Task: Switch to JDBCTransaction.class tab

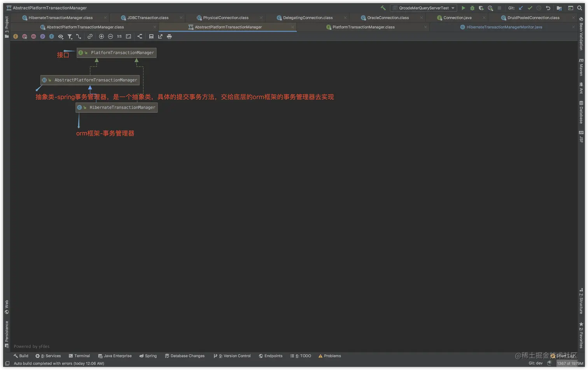Action: point(148,18)
